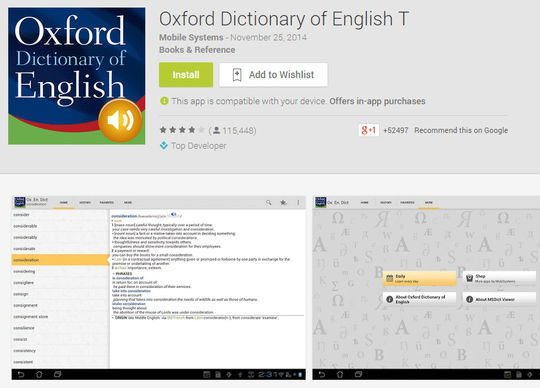This screenshot has width=540, height=388.
Task: Select HISTORY tab in first app screenshot
Action: coord(85,203)
